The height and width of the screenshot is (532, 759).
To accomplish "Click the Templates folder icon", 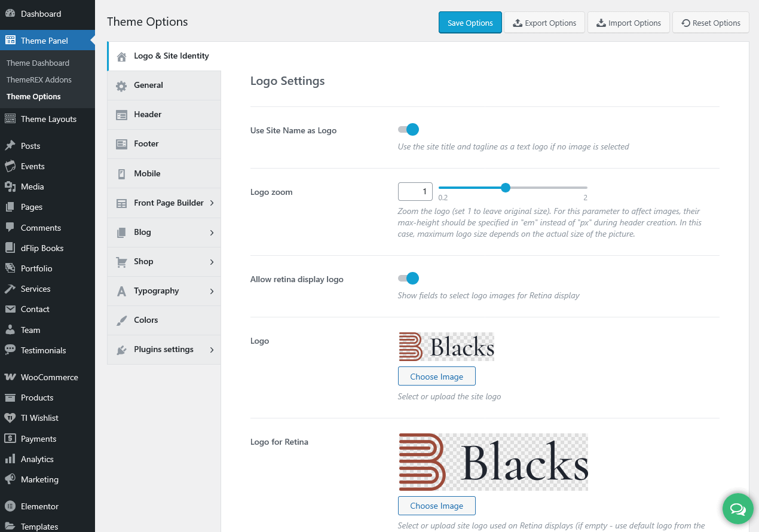I will click(10, 527).
